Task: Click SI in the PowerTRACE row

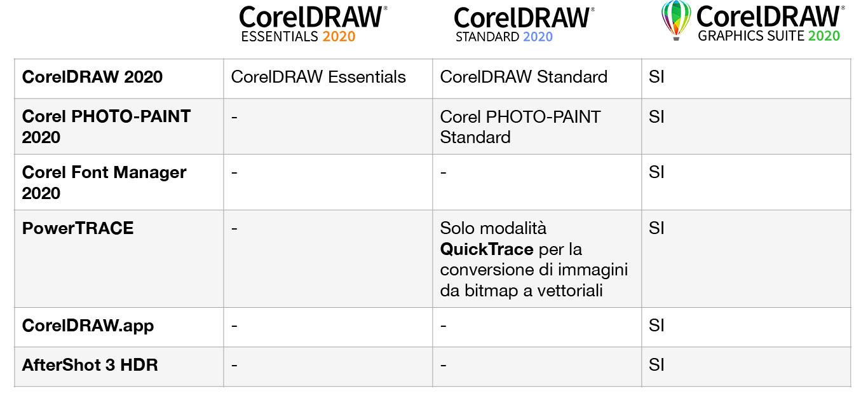Action: point(656,228)
